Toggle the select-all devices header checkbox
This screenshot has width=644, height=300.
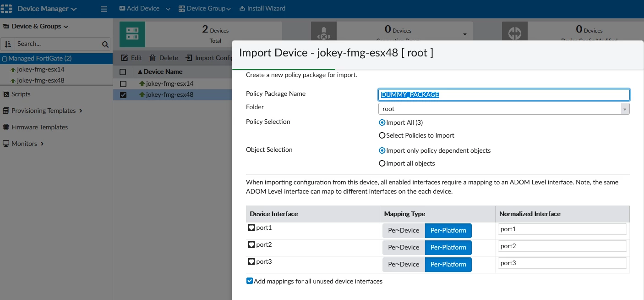click(123, 72)
